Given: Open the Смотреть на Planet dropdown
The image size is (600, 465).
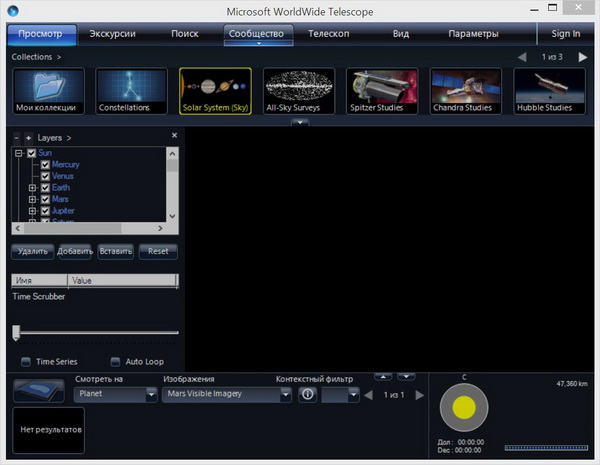Looking at the screenshot, I should pyautogui.click(x=117, y=394).
